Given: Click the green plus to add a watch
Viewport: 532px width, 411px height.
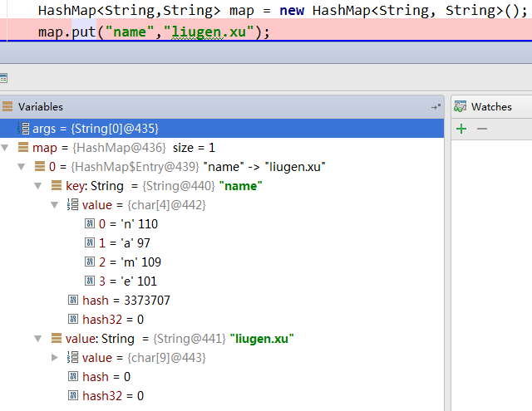Looking at the screenshot, I should point(461,129).
